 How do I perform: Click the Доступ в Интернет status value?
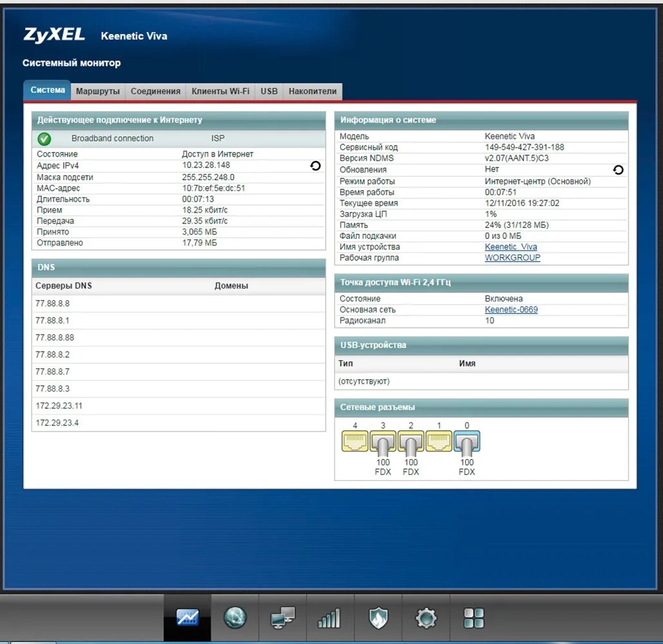[x=218, y=154]
